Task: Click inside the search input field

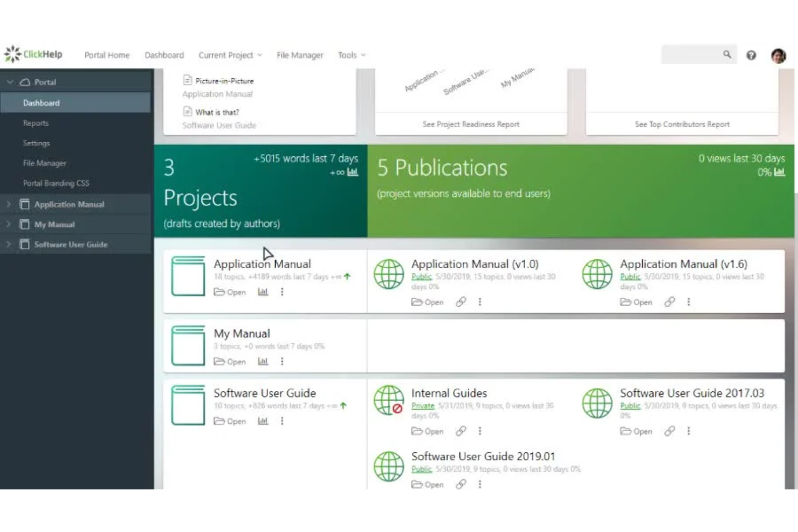Action: coord(690,54)
